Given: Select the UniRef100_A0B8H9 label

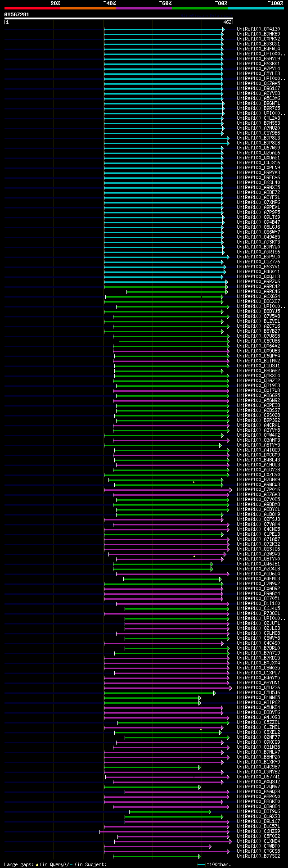Looking at the screenshot, I should point(258,514).
